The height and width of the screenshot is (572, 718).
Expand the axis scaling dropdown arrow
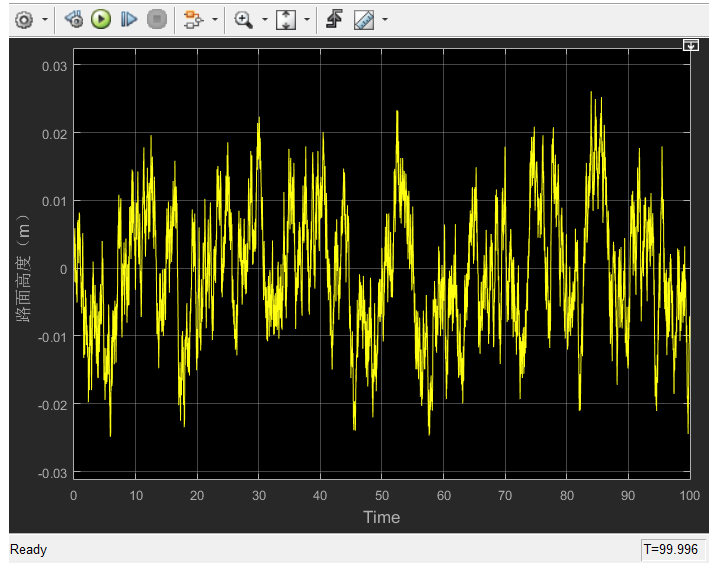click(x=306, y=20)
